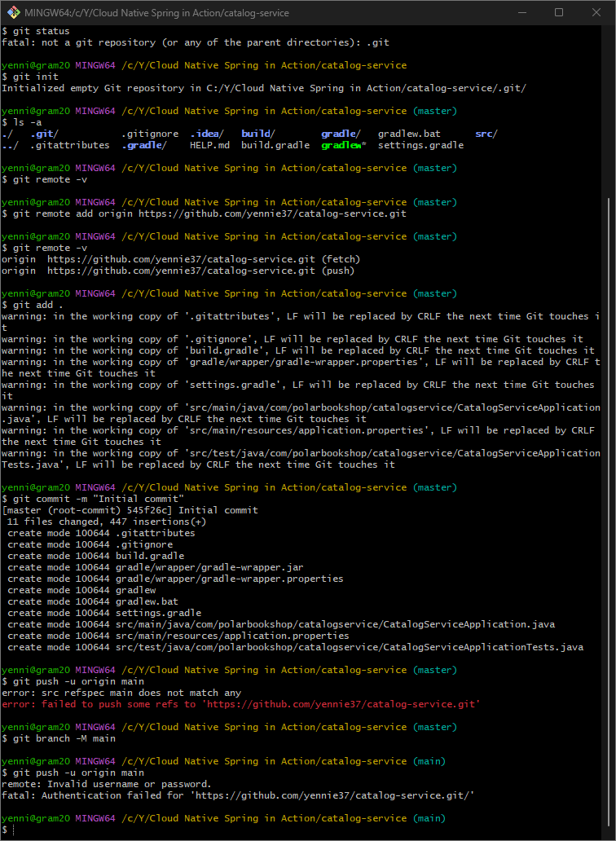Click the 'fatal: Authentication failed' line

click(x=238, y=795)
